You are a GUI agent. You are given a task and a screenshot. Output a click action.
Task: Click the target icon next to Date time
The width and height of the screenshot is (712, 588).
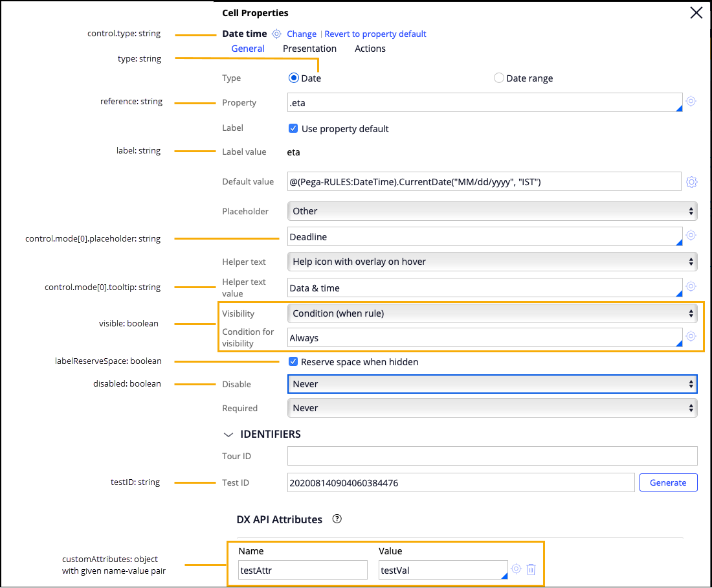(x=276, y=34)
